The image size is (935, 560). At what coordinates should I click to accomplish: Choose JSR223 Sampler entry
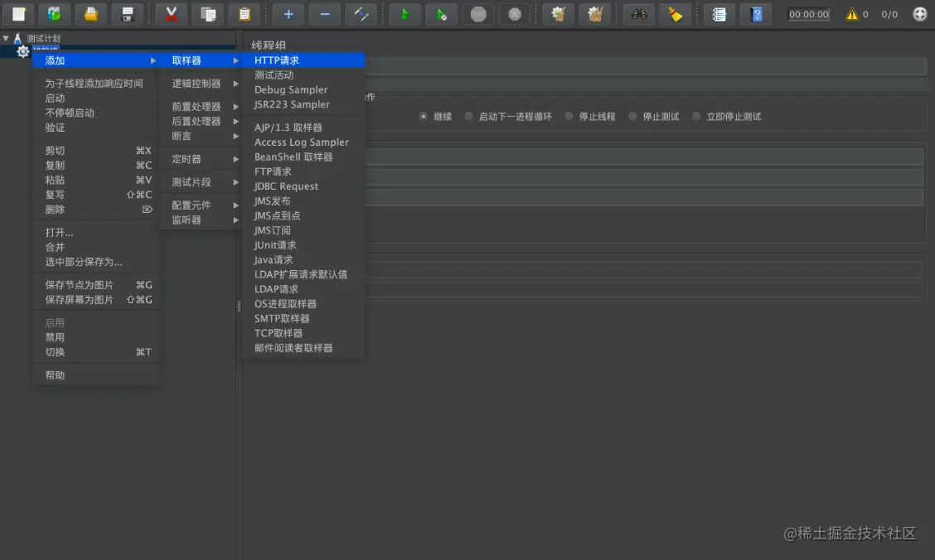[303, 104]
